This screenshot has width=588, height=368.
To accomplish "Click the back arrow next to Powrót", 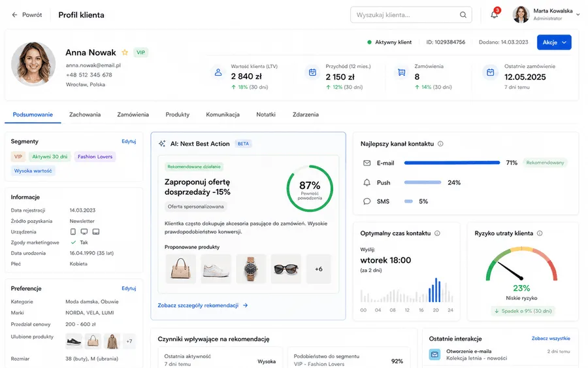I will (14, 15).
